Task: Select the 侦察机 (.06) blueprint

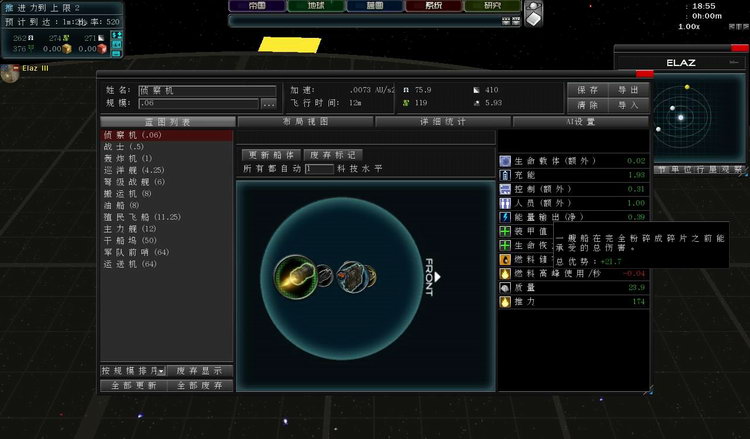Action: (166, 135)
